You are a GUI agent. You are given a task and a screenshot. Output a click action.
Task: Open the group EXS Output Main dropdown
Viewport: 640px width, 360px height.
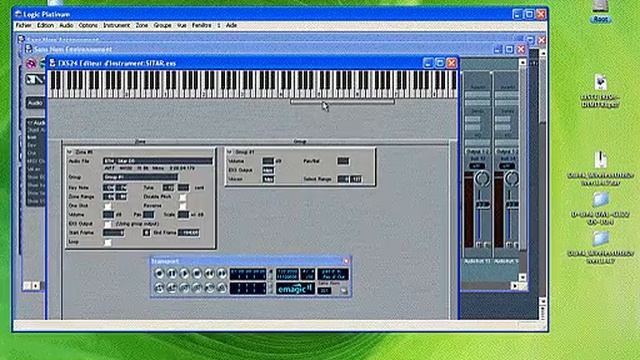pos(268,170)
